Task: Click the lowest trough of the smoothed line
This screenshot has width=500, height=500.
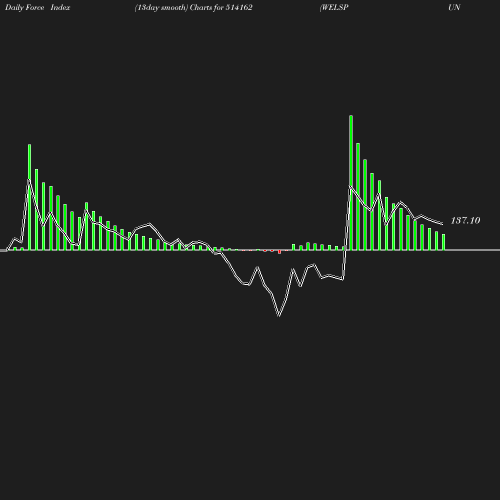Action: point(279,315)
